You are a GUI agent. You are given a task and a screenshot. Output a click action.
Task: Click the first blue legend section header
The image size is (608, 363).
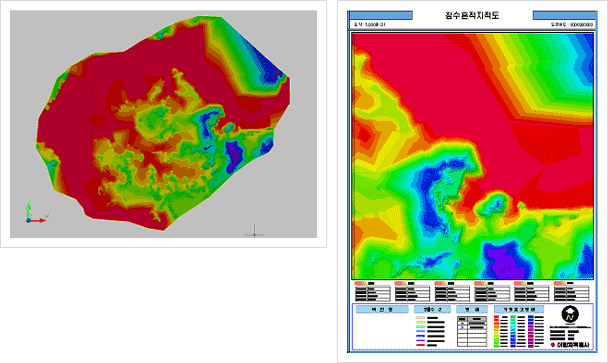click(x=382, y=309)
